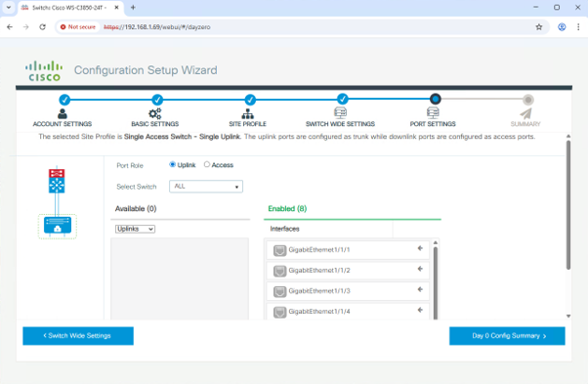
Task: Click the Account Settings person icon
Action: pos(63,113)
